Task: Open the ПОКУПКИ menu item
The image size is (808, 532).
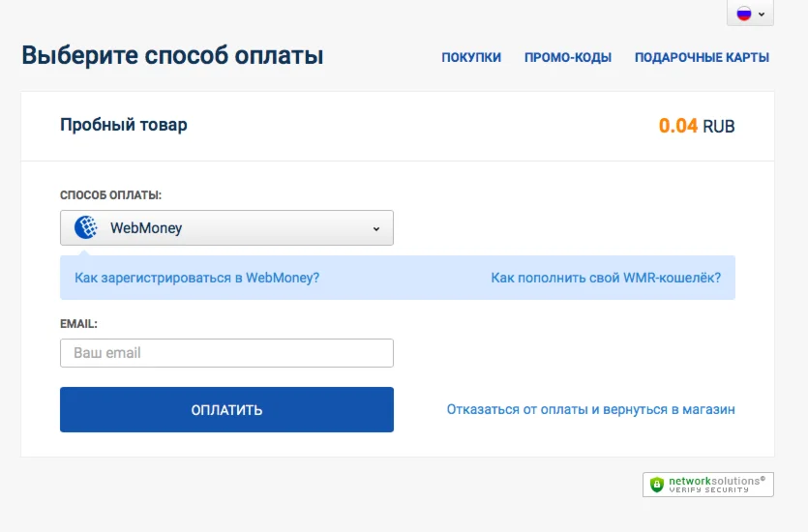Action: click(471, 57)
